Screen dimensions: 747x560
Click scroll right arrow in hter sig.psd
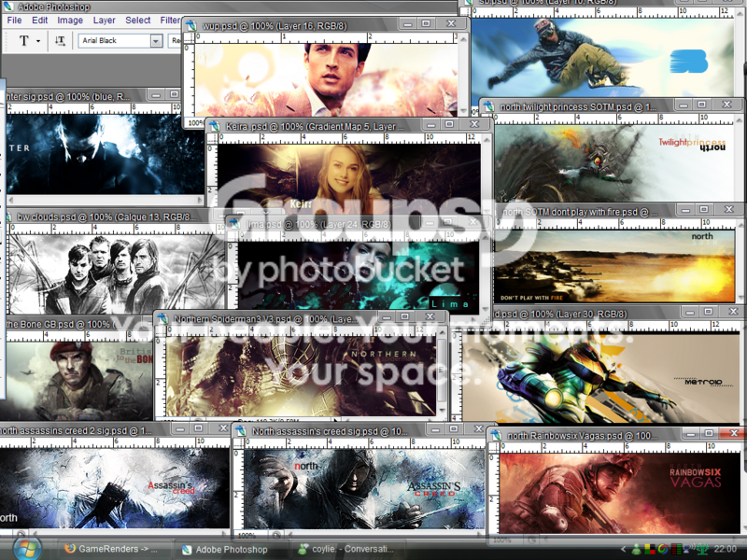[200, 200]
